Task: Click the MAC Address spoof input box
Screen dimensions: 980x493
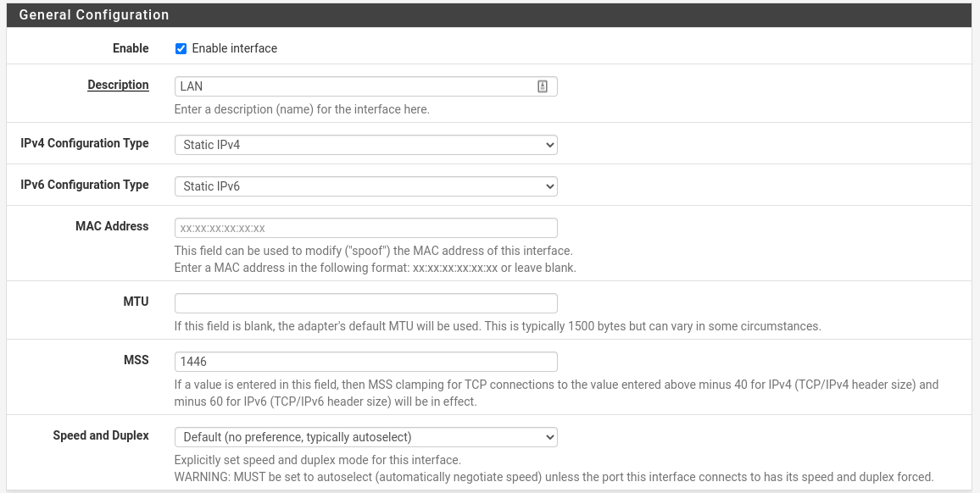Action: 365,227
